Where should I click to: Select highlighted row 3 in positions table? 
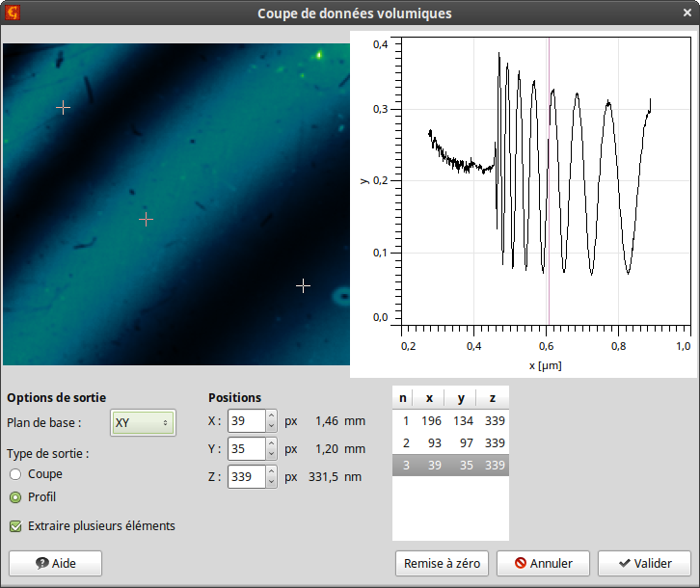tap(450, 466)
